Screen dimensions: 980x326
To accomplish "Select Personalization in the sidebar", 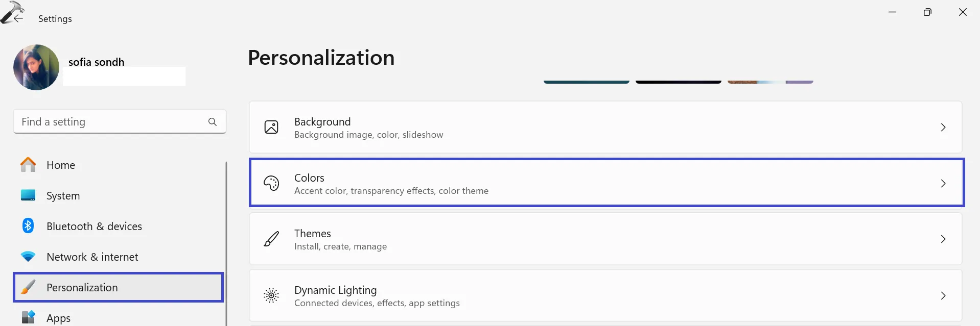I will pos(82,287).
